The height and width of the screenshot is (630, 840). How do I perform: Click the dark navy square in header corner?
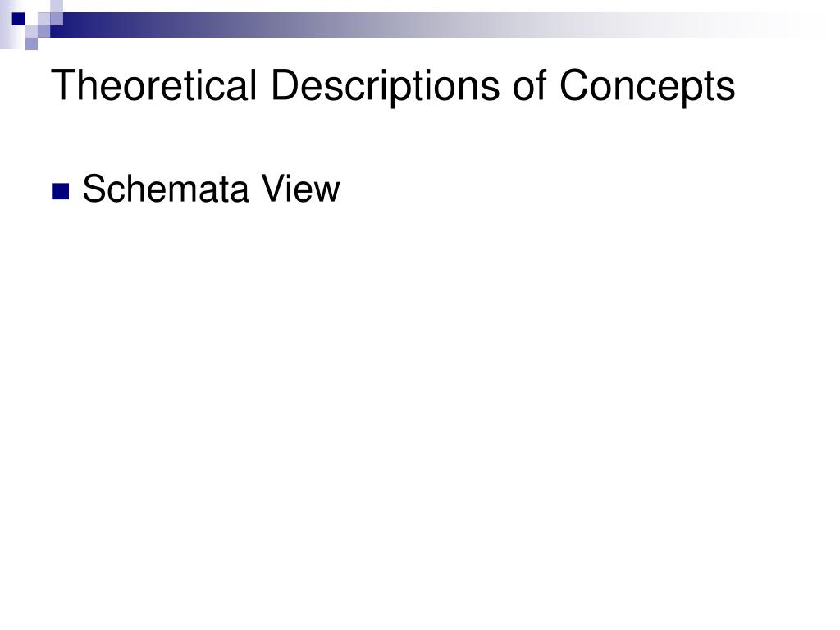tap(18, 19)
